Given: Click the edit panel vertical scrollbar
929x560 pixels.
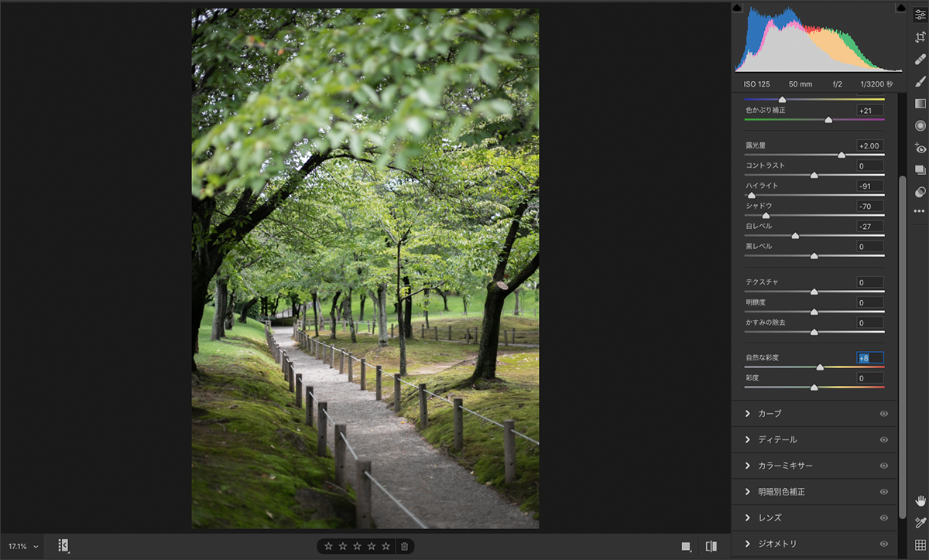Looking at the screenshot, I should point(902,347).
